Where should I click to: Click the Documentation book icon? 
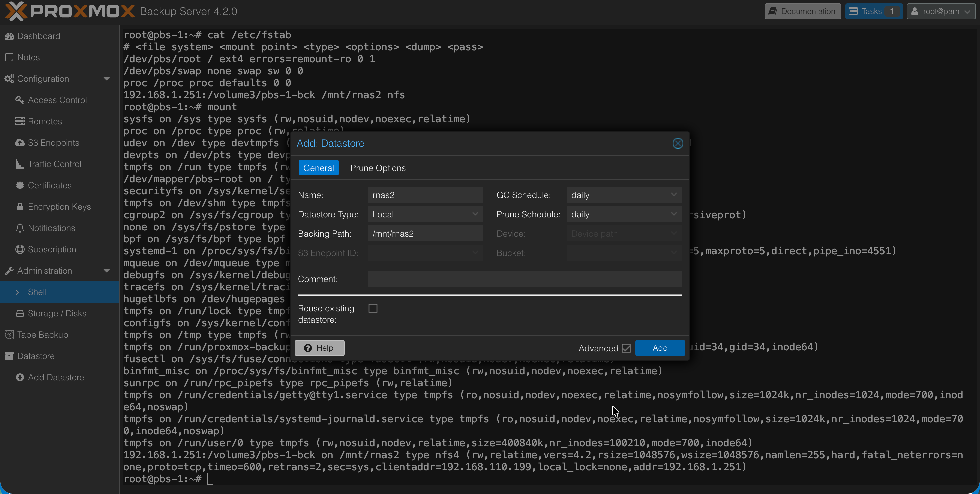pos(773,11)
